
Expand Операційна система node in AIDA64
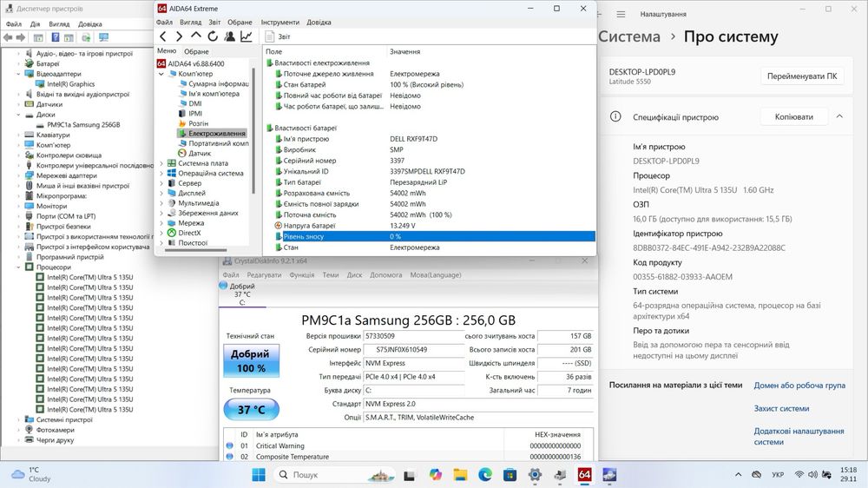161,174
